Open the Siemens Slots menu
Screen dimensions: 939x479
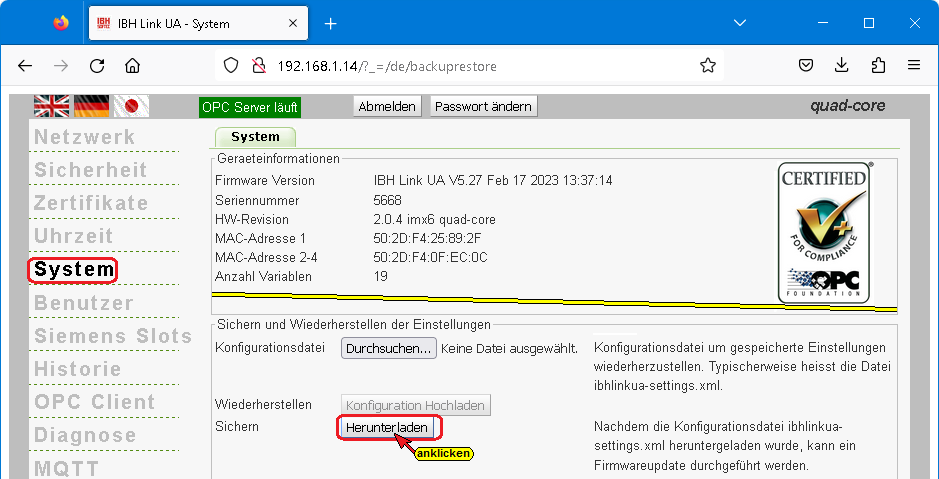(113, 336)
